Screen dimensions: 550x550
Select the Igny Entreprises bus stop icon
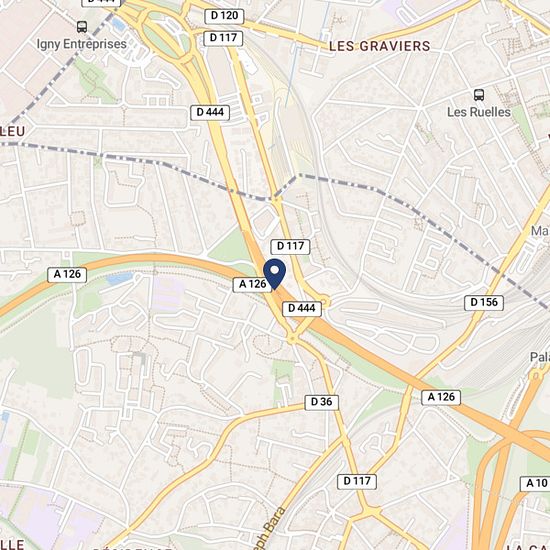(x=82, y=27)
